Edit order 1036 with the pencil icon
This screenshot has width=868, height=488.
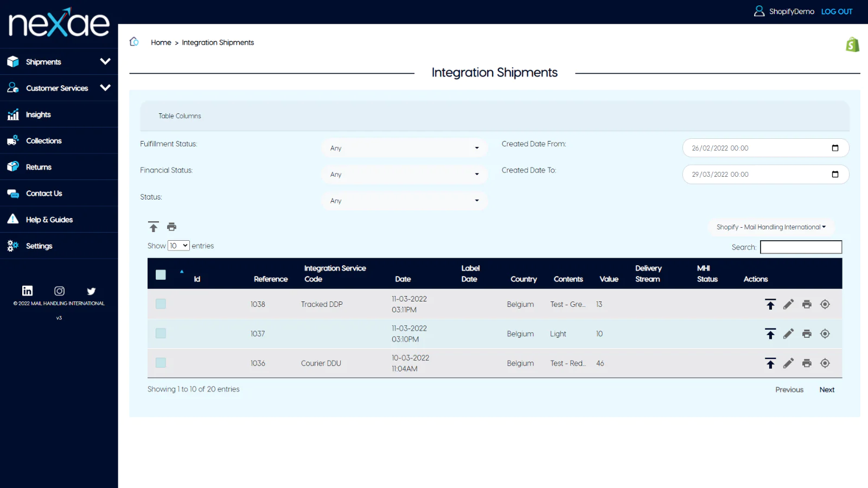click(x=788, y=363)
